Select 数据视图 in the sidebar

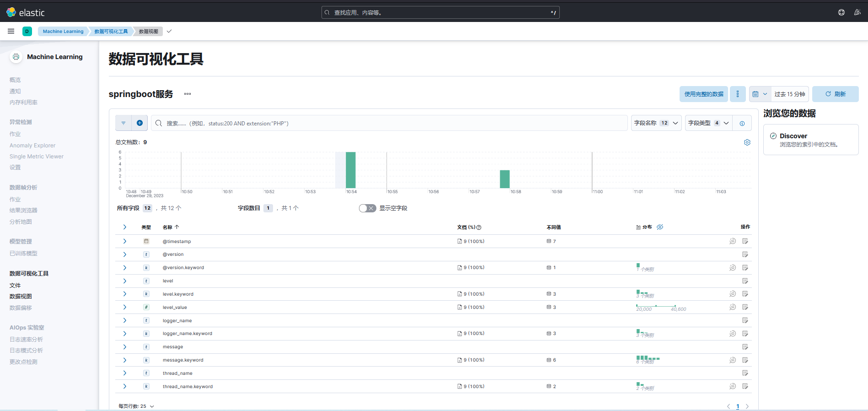point(21,297)
